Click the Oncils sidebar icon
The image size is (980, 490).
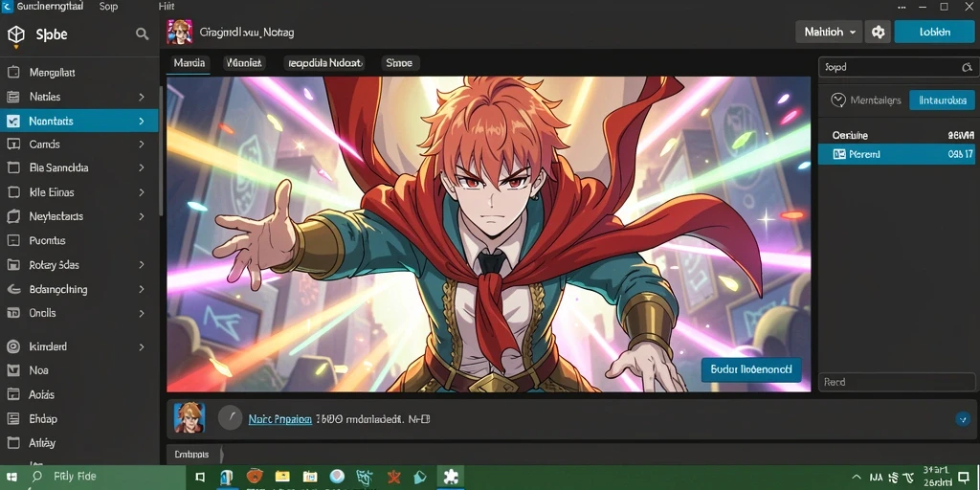tap(13, 313)
